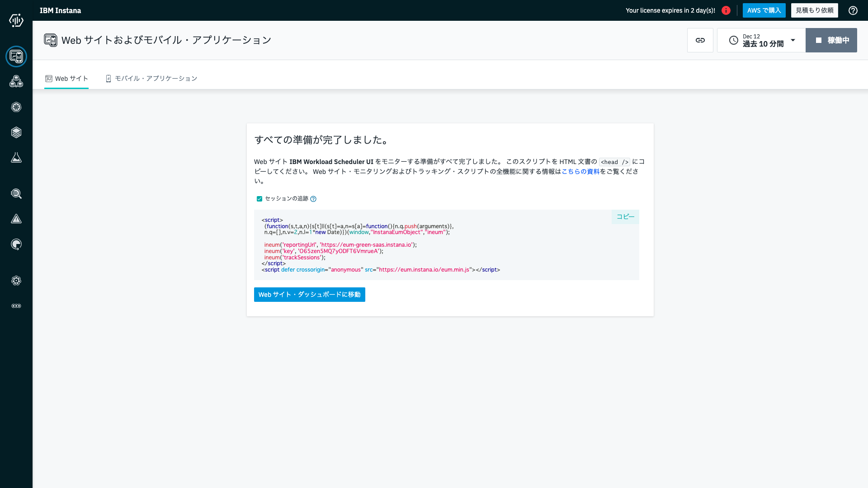Open the Help question mark icon
Screen dimensions: 868x488
tap(853, 10)
